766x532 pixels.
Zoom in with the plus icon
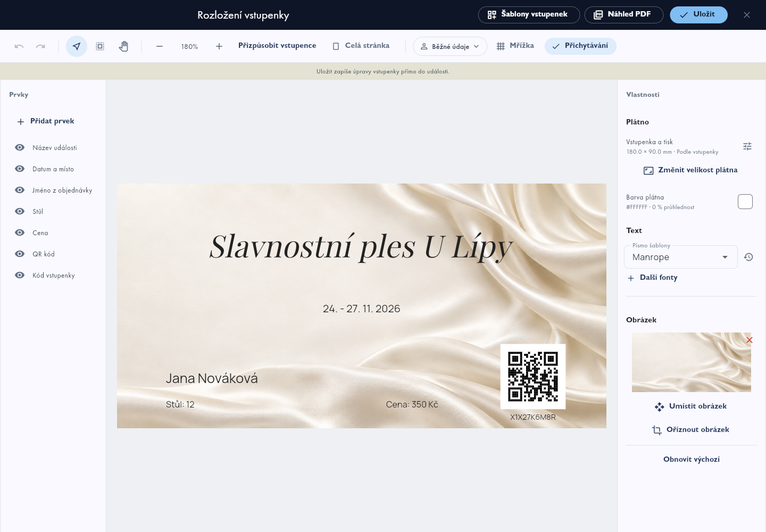(x=219, y=46)
